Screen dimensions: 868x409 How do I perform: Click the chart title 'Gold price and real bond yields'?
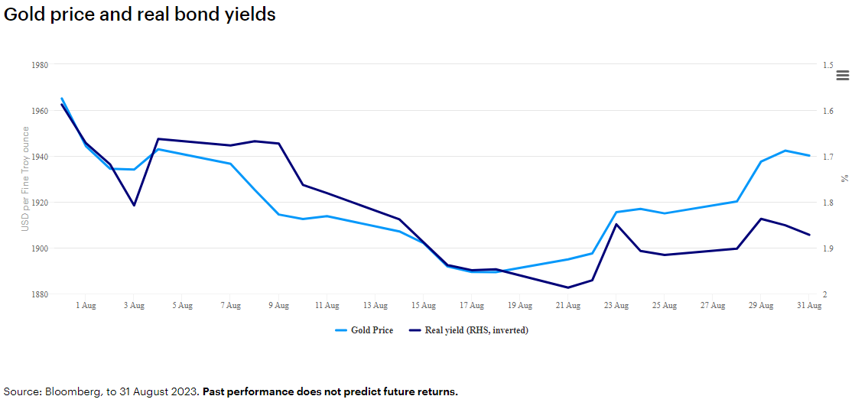click(140, 14)
